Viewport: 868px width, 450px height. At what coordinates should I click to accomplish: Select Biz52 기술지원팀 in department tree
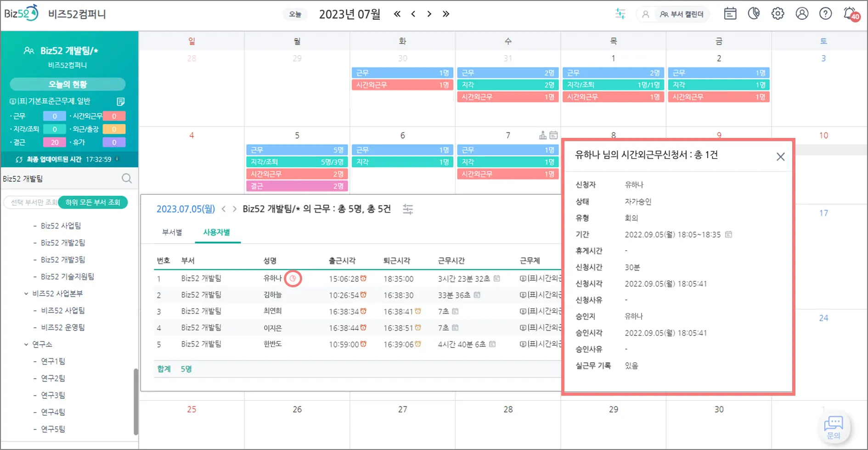(68, 276)
